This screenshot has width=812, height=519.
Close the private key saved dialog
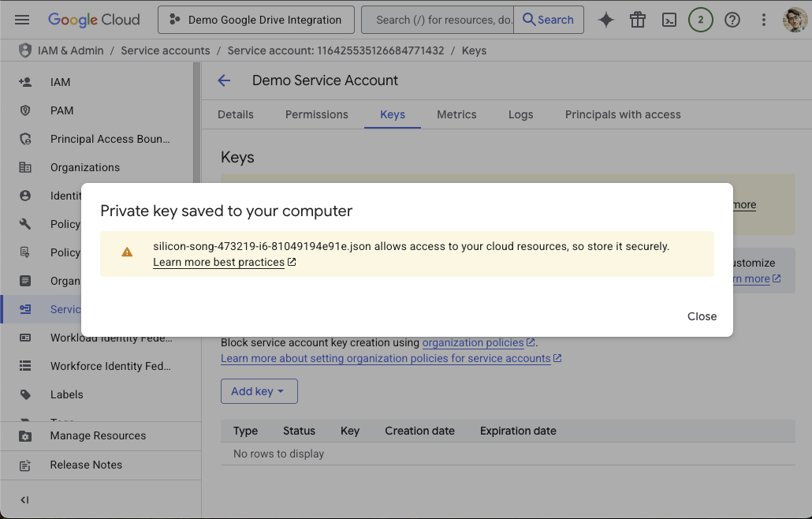(702, 316)
